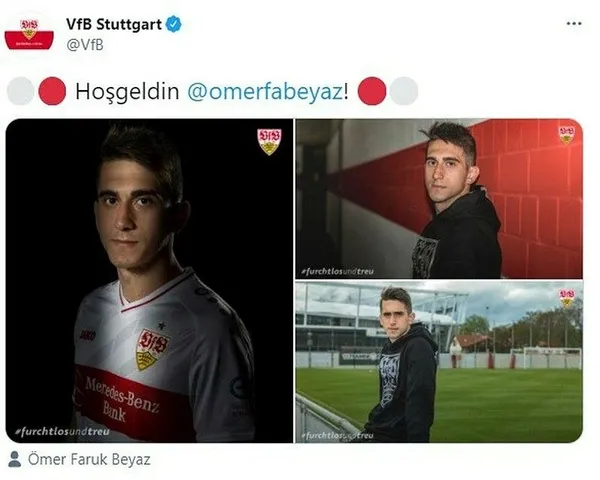Image resolution: width=600 pixels, height=480 pixels.
Task: Open the training pitch photo
Action: [439, 362]
